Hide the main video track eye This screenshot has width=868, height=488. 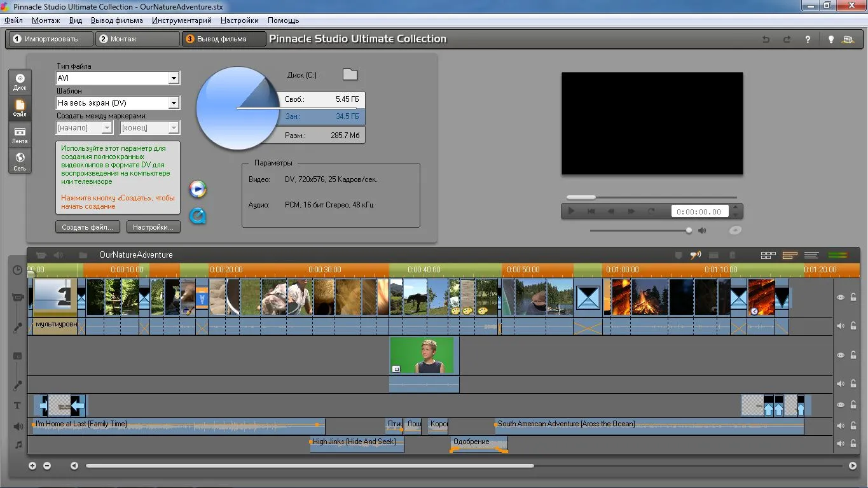click(x=841, y=297)
